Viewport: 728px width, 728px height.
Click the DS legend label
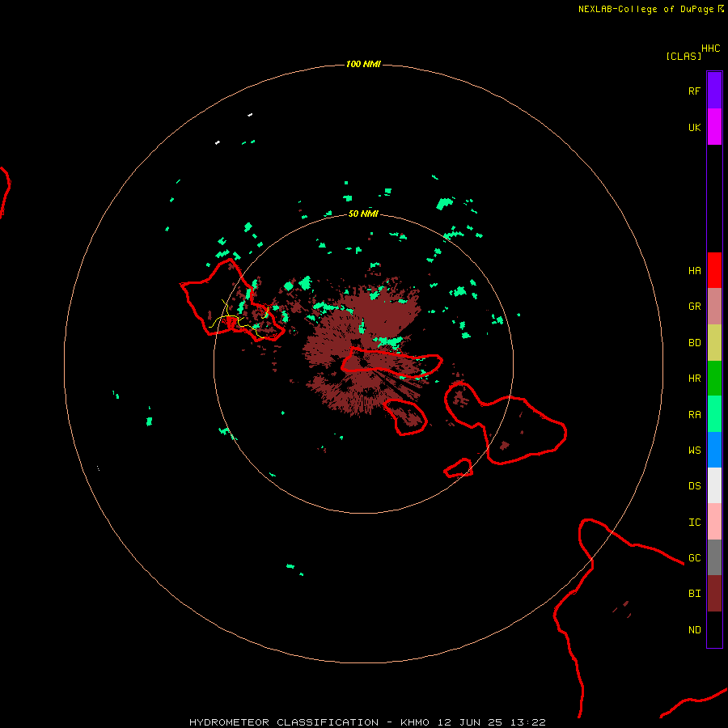[x=694, y=486]
